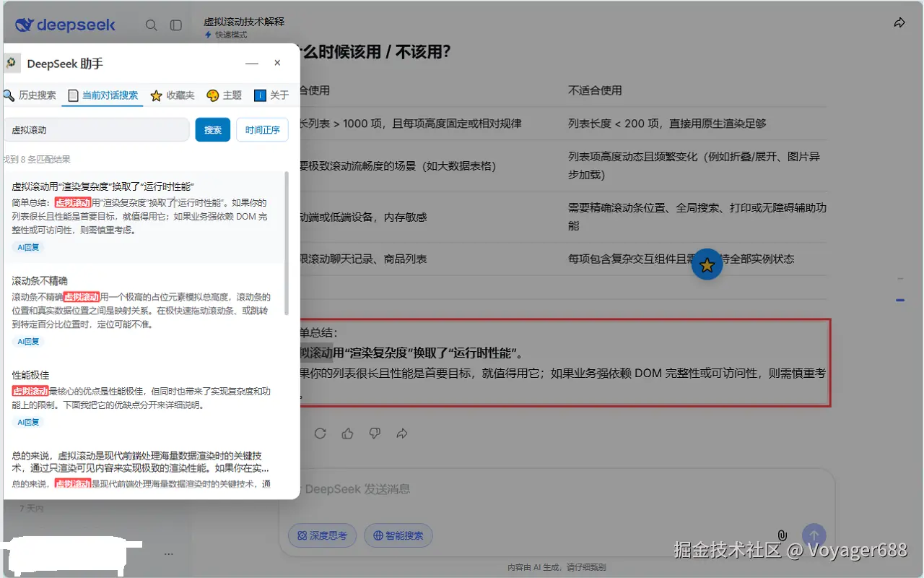Focus the search box containing 虚拟滚动
Screen dimensions: 924x578
click(x=96, y=130)
